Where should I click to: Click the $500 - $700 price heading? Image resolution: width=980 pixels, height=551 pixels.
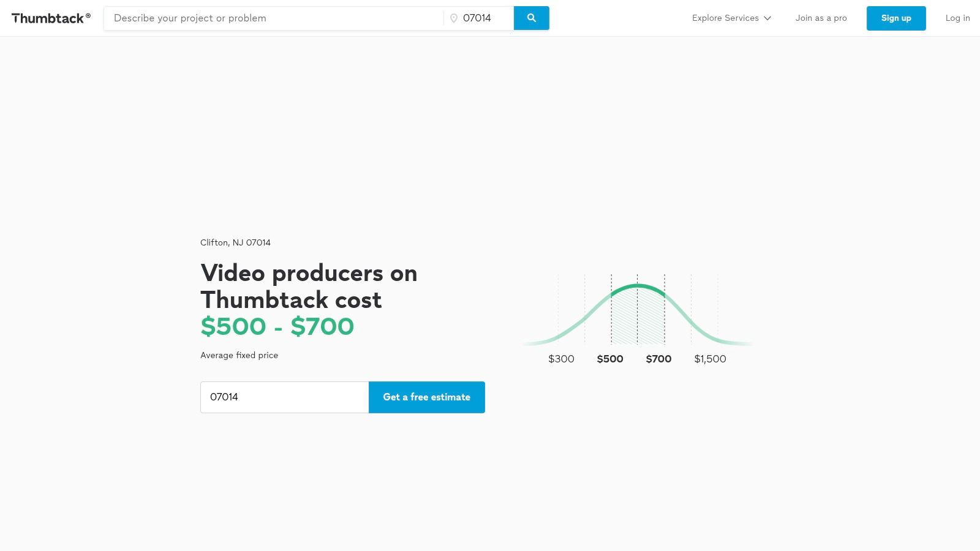[277, 326]
